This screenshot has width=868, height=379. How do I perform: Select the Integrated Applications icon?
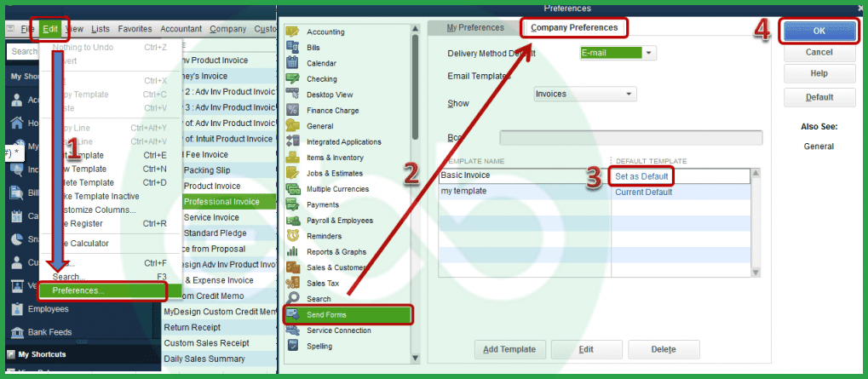[292, 141]
